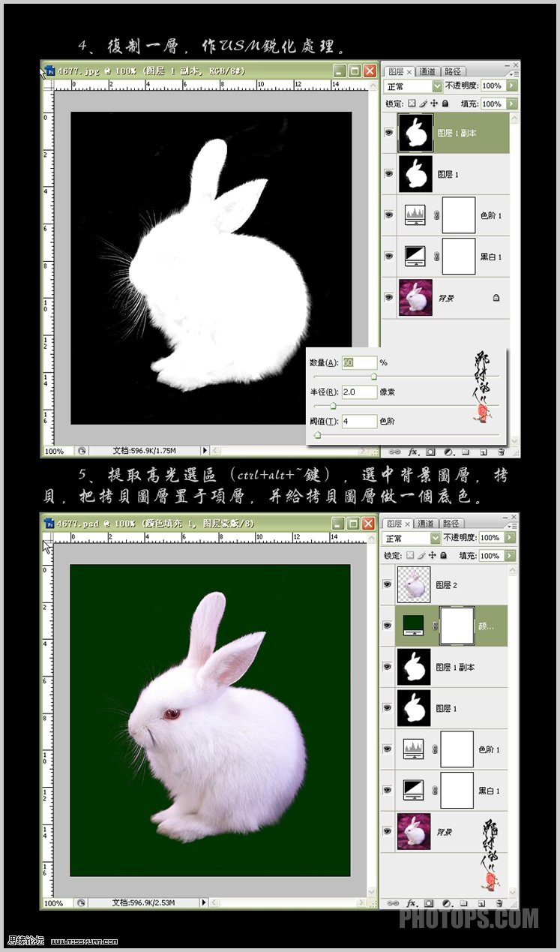560x952 pixels.
Task: Select 图层 tab in upper panel
Action: (x=398, y=71)
